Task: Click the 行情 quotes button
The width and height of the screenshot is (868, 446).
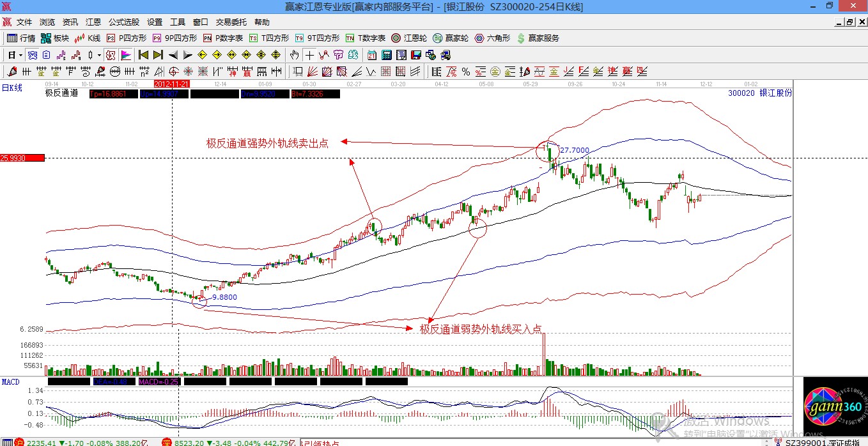Action: pyautogui.click(x=21, y=38)
